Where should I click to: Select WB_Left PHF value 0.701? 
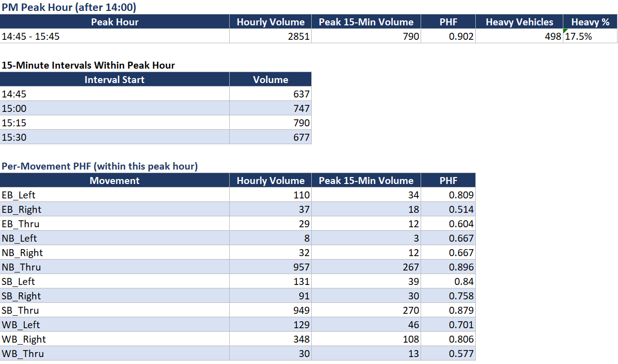click(x=448, y=325)
